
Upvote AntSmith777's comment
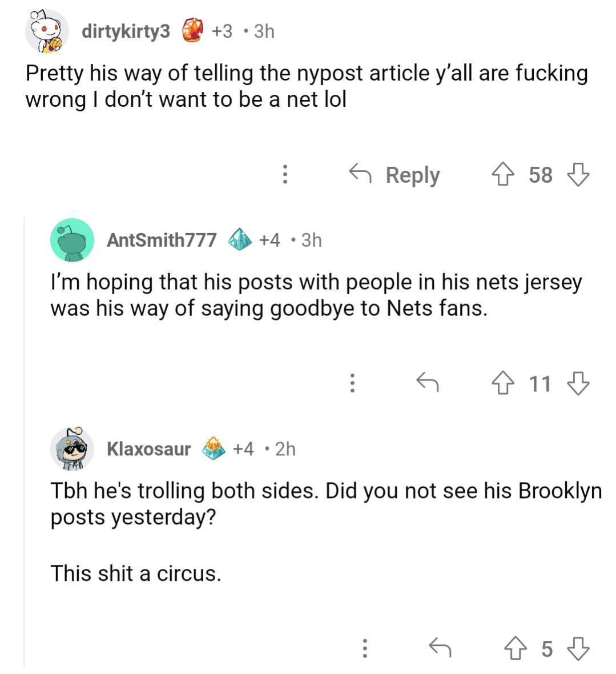(x=502, y=383)
